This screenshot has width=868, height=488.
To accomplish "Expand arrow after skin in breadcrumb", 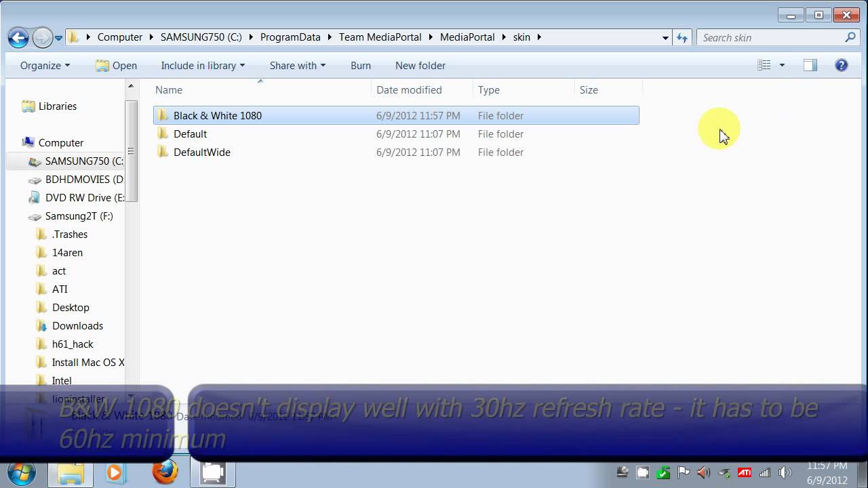I will [x=539, y=37].
